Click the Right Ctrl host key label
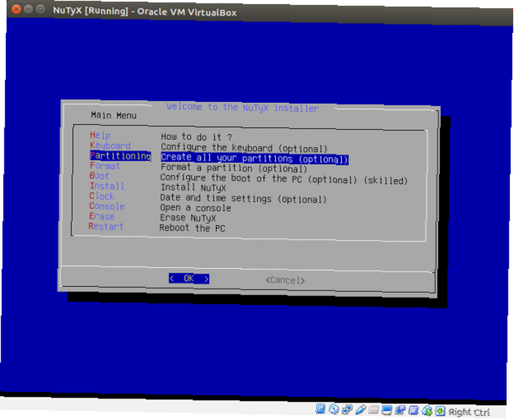514x420 pixels. (469, 412)
